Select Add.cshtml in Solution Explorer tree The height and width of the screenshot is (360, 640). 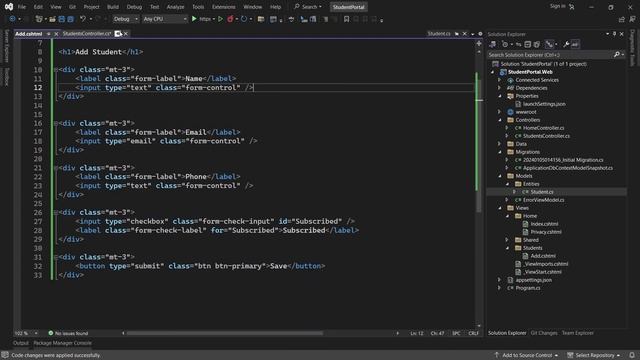[x=543, y=256]
